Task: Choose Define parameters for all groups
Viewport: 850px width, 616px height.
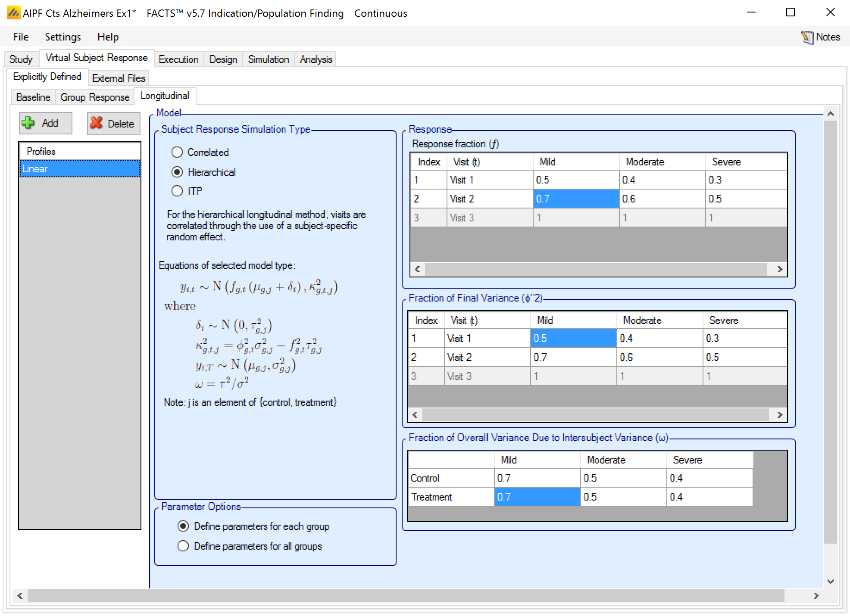Action: 183,546
